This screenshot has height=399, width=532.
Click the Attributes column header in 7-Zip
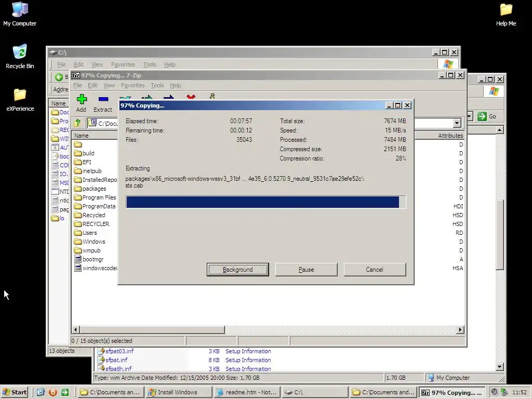pyautogui.click(x=440, y=136)
